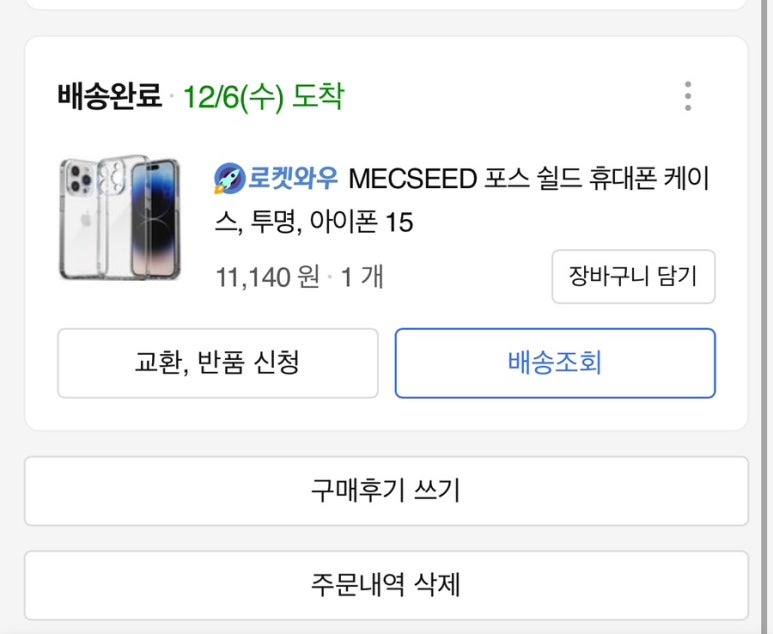Select the partially visible card at top
Screen dimensions: 773x634
386,4
